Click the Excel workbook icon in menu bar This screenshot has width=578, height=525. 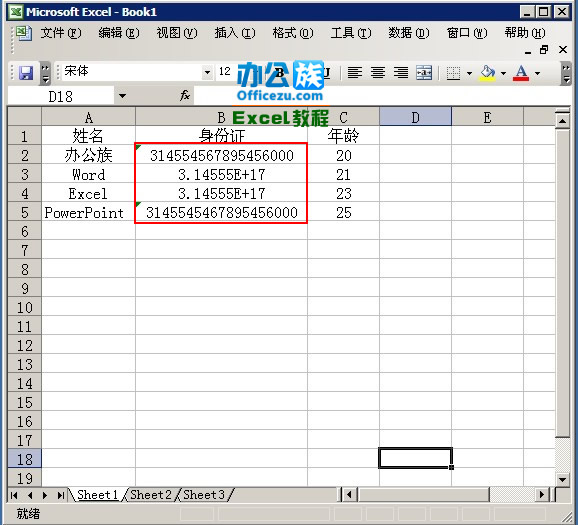[x=23, y=33]
